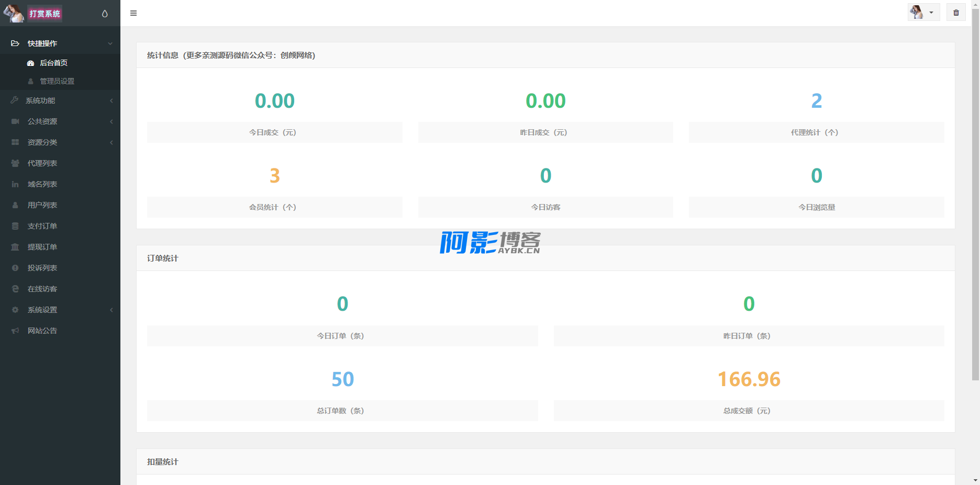Viewport: 980px width, 485px height.
Task: Click the trash icon in top bar
Action: click(x=956, y=13)
